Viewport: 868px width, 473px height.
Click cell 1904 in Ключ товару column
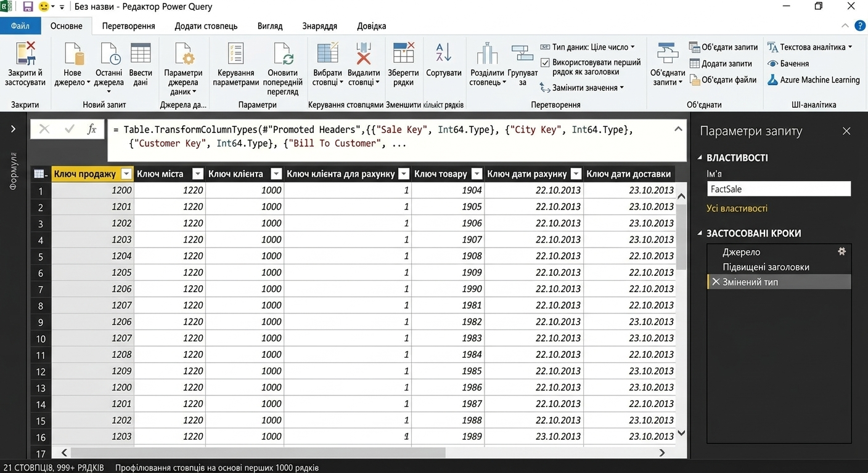[448, 190]
